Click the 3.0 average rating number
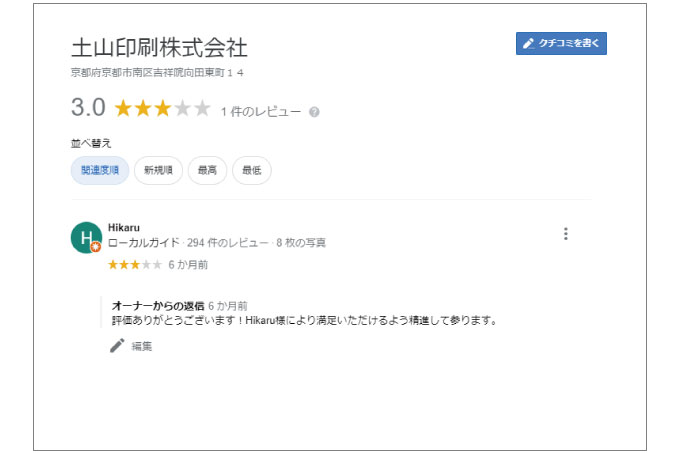The width and height of the screenshot is (680, 453). coord(88,107)
